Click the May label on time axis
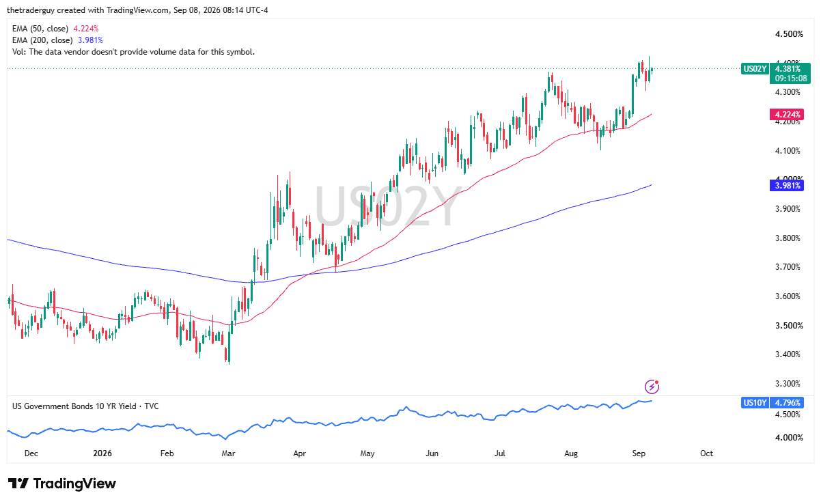Image resolution: width=821 pixels, height=504 pixels. point(367,453)
